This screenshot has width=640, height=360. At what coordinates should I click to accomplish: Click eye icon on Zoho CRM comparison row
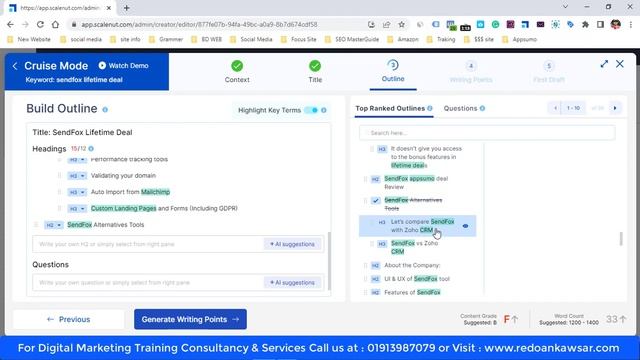pos(465,226)
